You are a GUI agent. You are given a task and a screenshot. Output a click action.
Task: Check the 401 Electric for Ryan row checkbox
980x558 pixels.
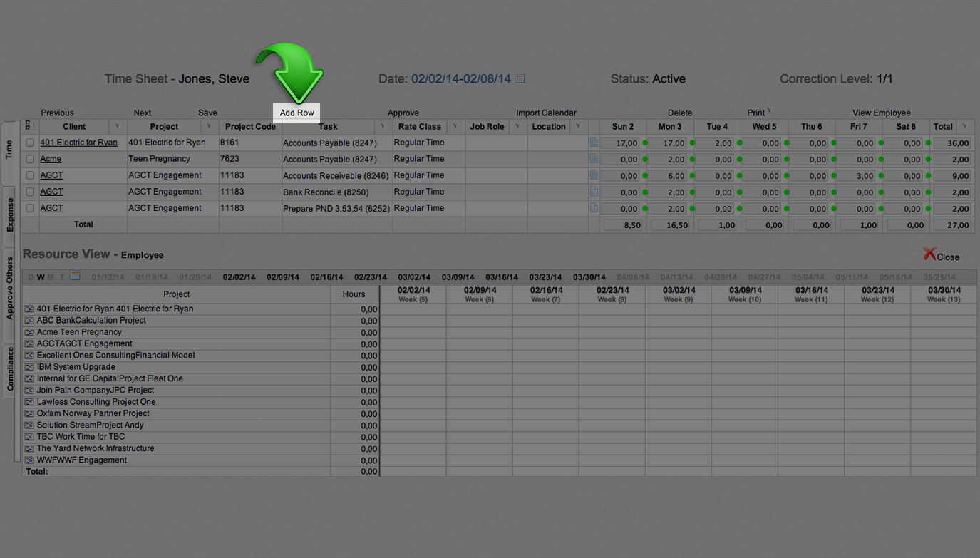[30, 143]
